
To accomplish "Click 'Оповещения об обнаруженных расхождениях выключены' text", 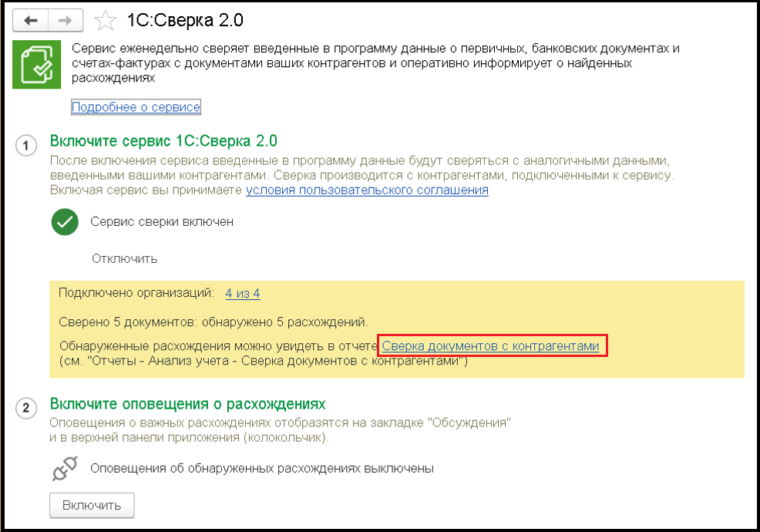I will coord(262,469).
